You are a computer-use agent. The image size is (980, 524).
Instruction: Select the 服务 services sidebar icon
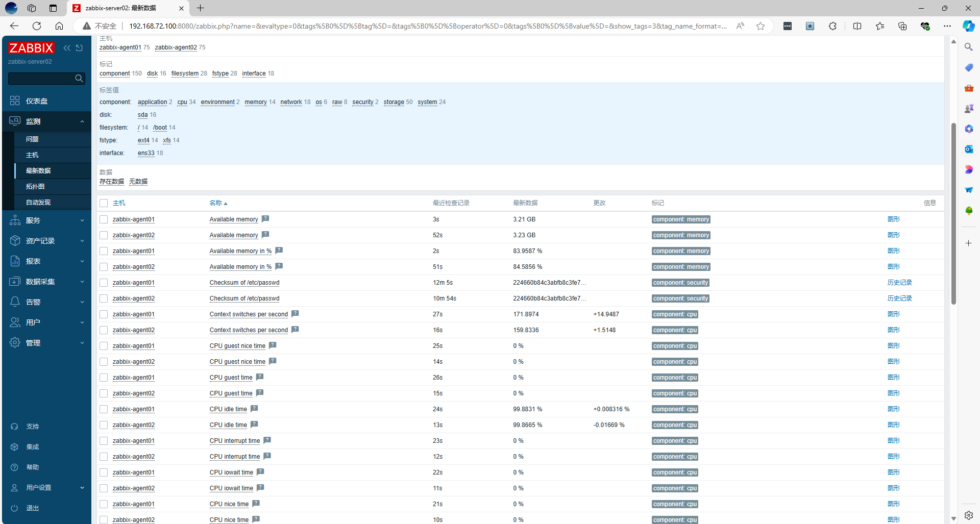15,220
